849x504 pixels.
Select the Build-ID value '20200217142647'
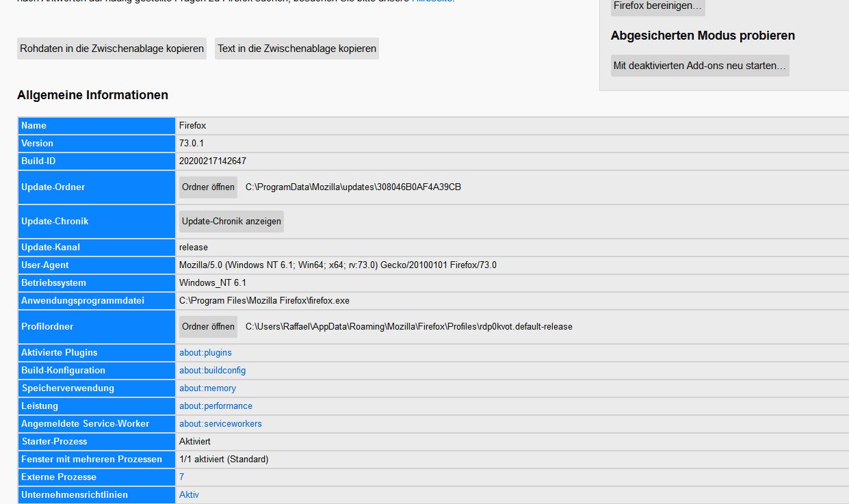pyautogui.click(x=213, y=161)
